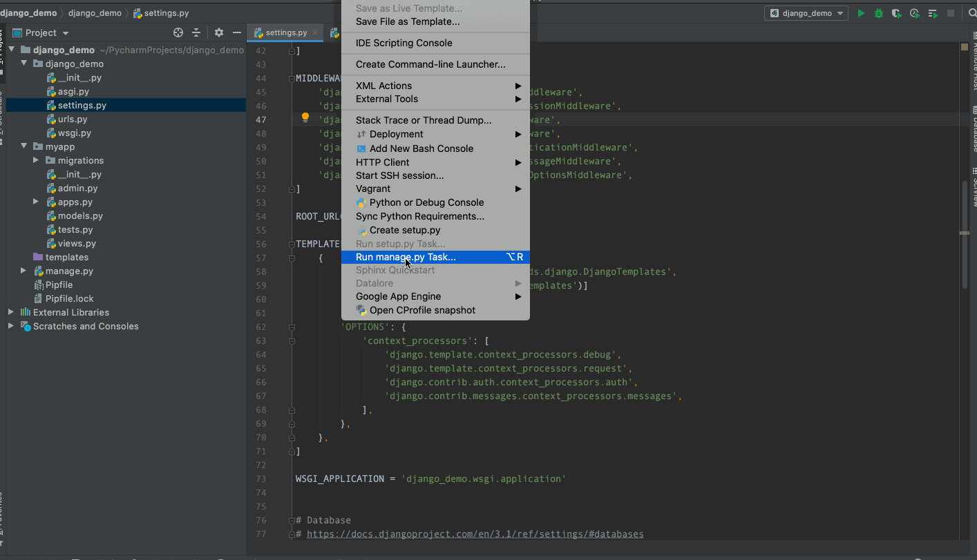Click the locate/select opened file crosshair icon
This screenshot has width=977, height=560.
(178, 32)
